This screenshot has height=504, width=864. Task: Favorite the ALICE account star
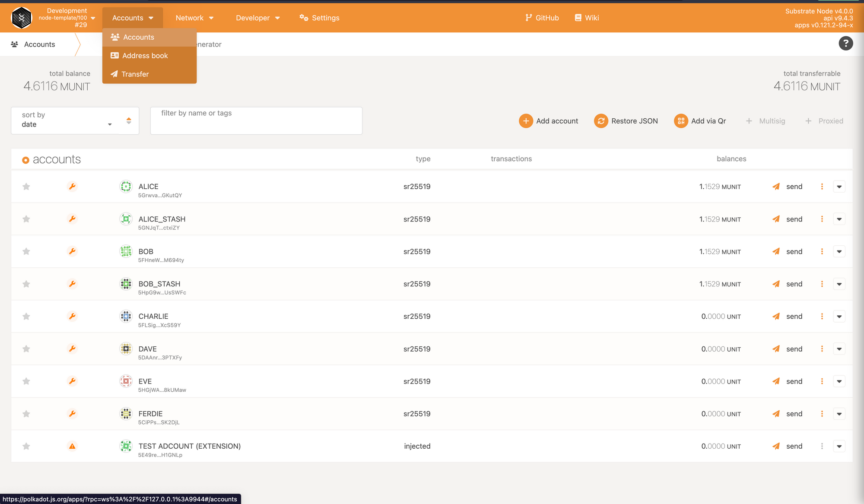click(x=26, y=187)
